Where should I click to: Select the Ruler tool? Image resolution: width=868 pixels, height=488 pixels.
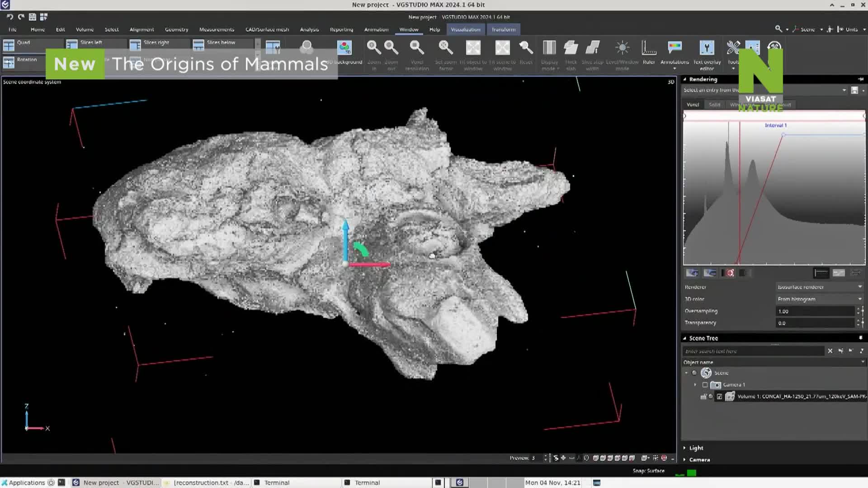pyautogui.click(x=649, y=48)
